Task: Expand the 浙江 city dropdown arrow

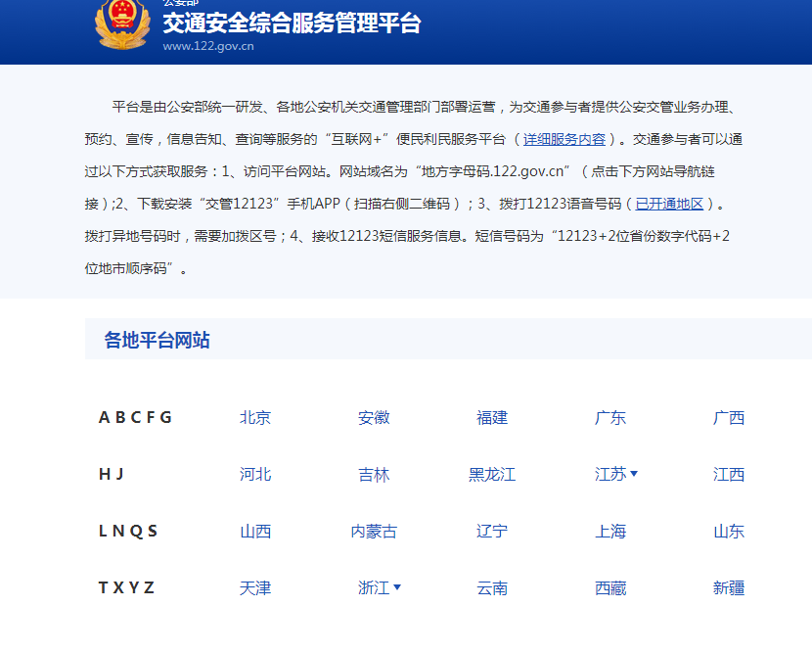Action: 397,587
